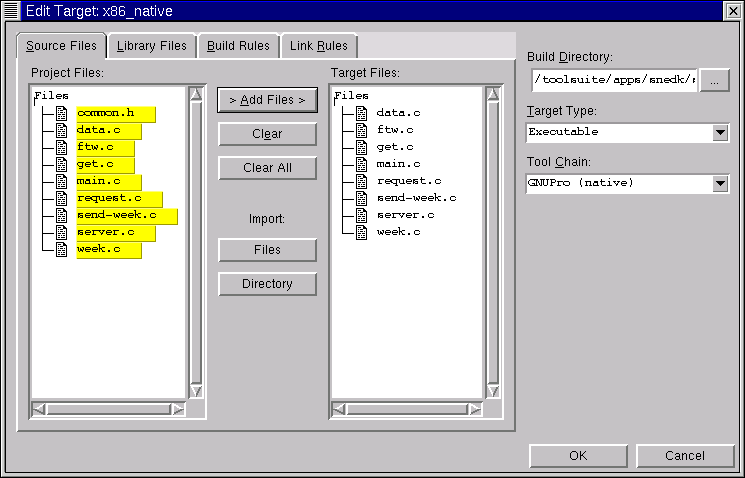
Task: Click the Project Files vertical scrollbar down arrow
Action: point(196,391)
